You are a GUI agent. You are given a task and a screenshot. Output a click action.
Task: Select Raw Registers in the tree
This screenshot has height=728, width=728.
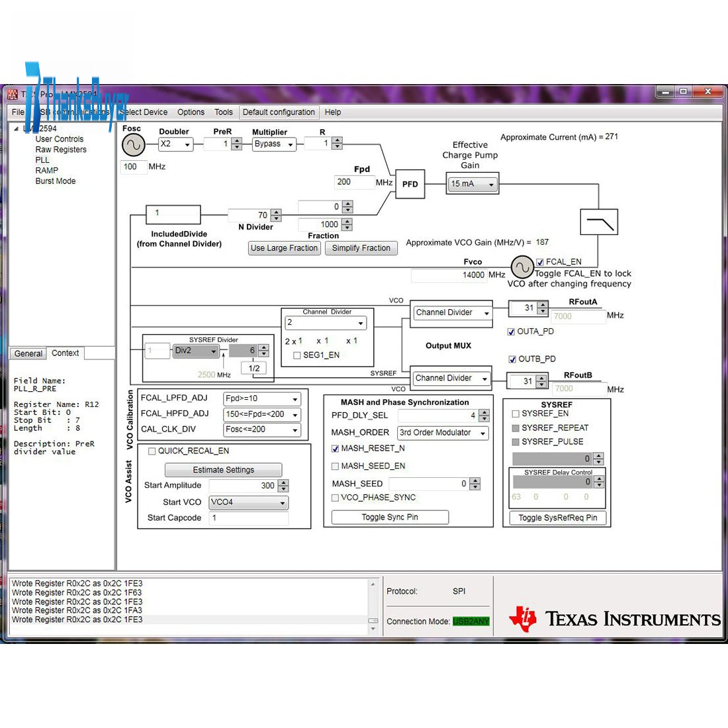61,150
